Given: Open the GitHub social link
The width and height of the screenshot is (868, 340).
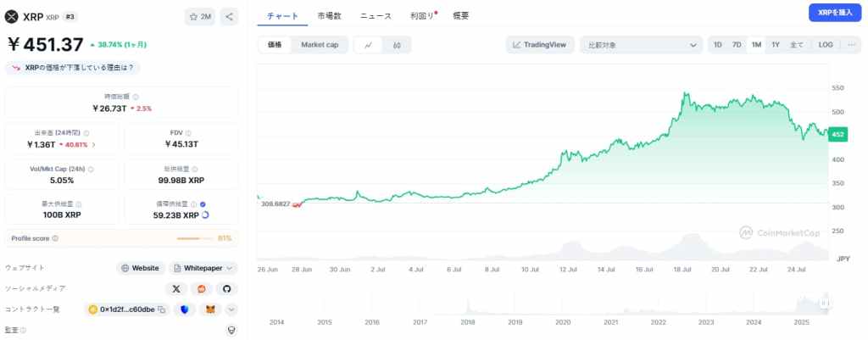Looking at the screenshot, I should [x=226, y=288].
